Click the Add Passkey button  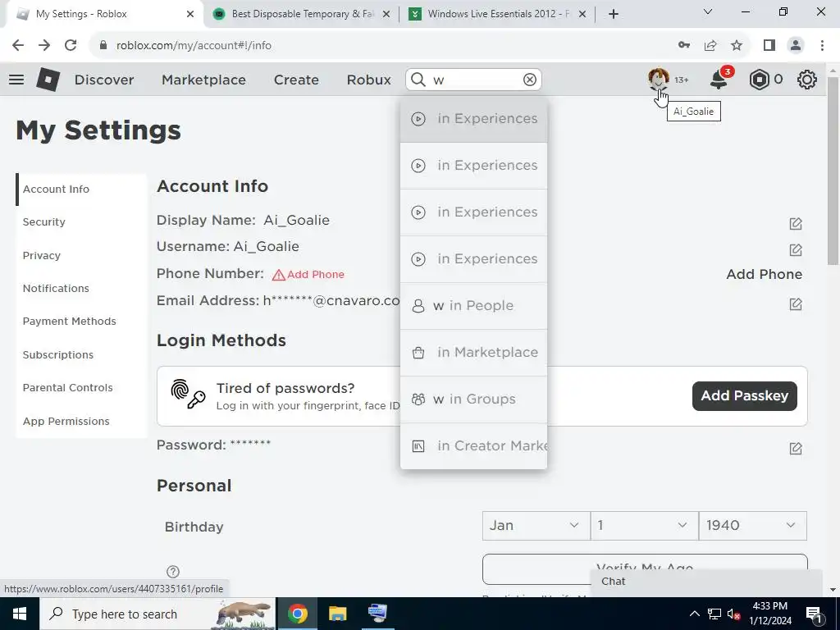[744, 396]
